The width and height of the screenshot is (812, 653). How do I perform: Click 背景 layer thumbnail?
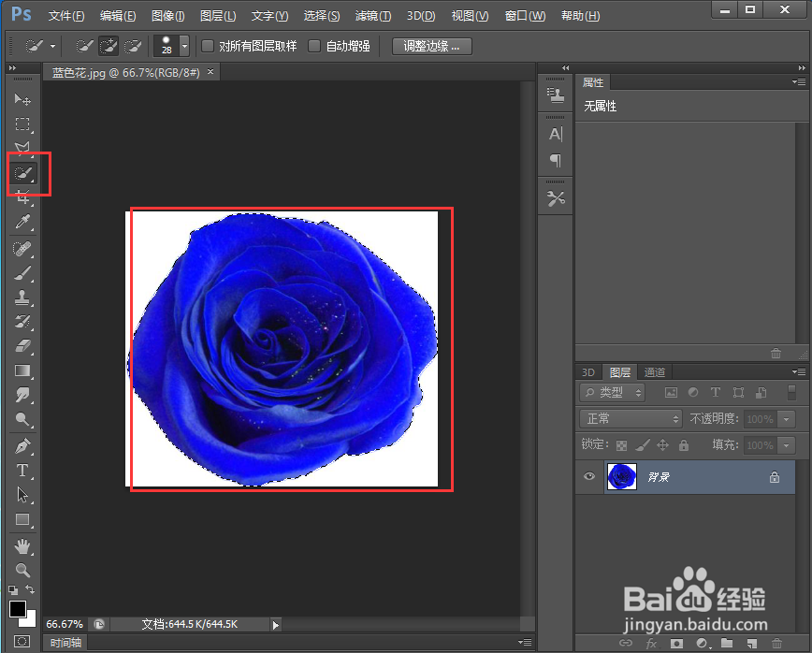tap(621, 477)
